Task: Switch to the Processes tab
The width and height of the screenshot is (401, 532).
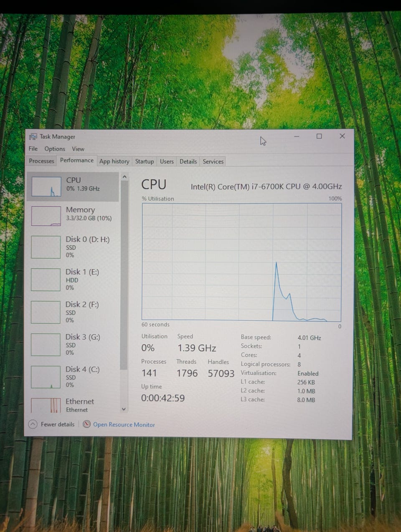Action: 41,161
